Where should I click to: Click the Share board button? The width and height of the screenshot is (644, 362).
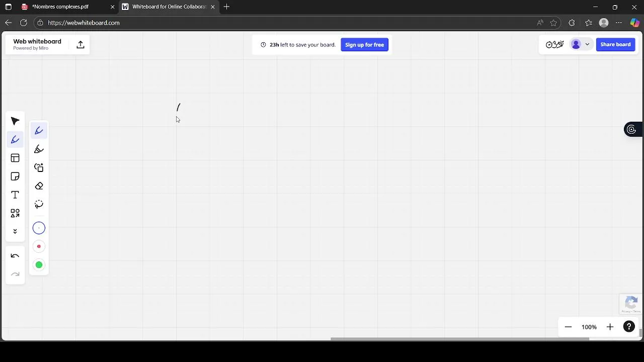(x=615, y=44)
